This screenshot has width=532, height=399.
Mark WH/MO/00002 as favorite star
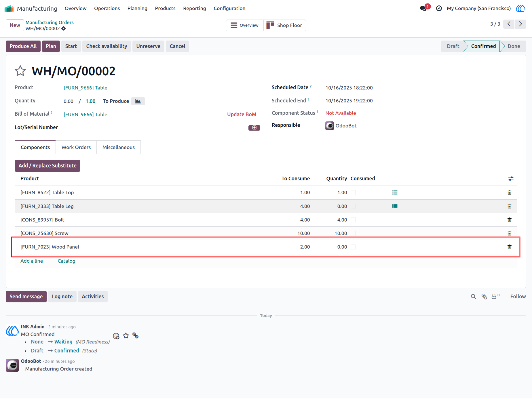pos(20,71)
